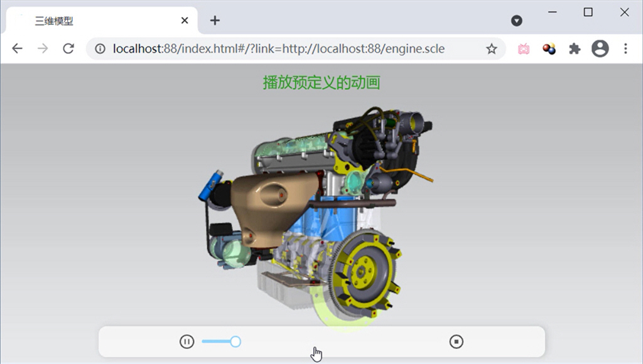The height and width of the screenshot is (364, 643).
Task: Open the user profile avatar
Action: click(600, 49)
